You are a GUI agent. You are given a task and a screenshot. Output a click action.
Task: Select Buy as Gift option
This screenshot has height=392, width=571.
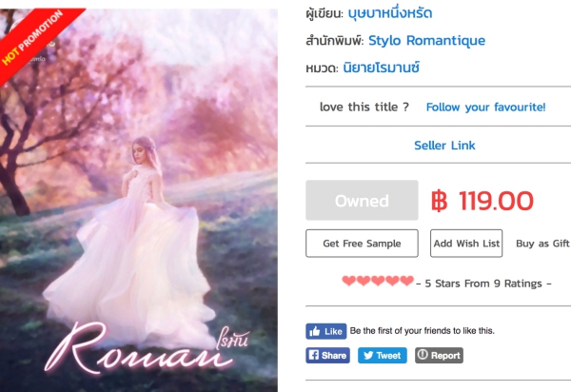[x=542, y=244]
